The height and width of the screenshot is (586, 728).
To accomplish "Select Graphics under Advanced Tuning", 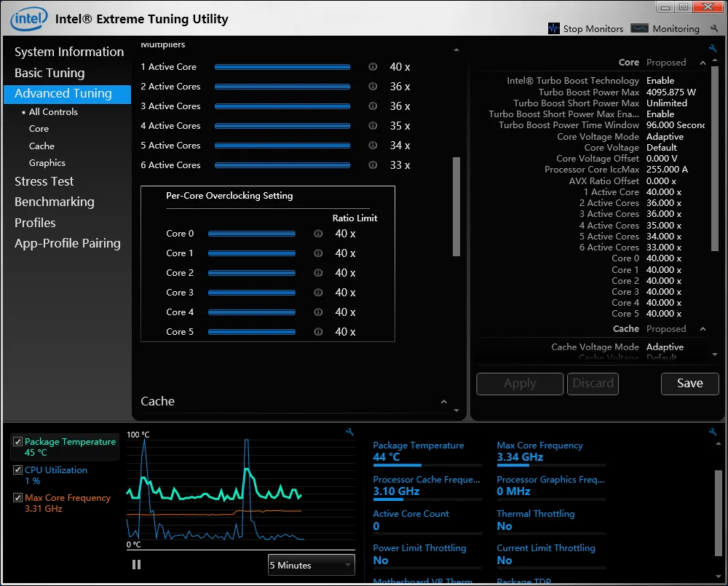I will tap(47, 163).
